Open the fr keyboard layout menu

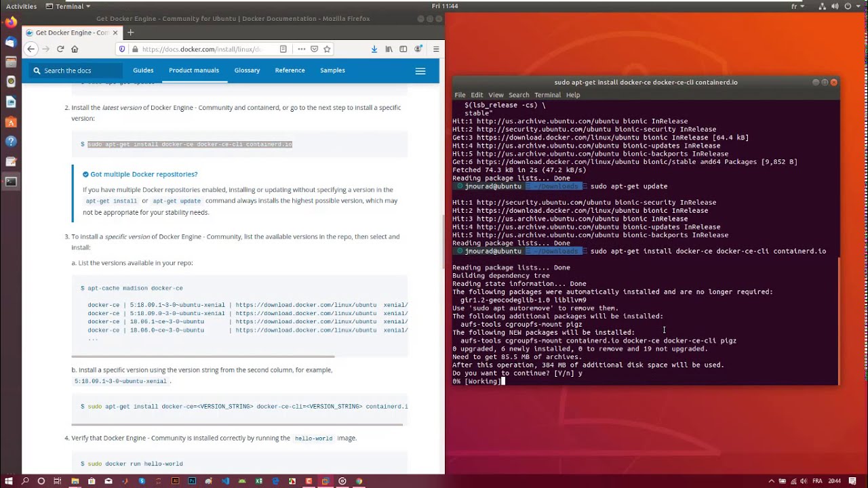[x=797, y=6]
